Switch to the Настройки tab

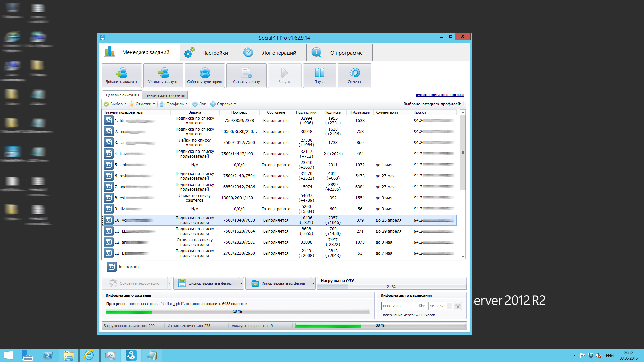209,53
